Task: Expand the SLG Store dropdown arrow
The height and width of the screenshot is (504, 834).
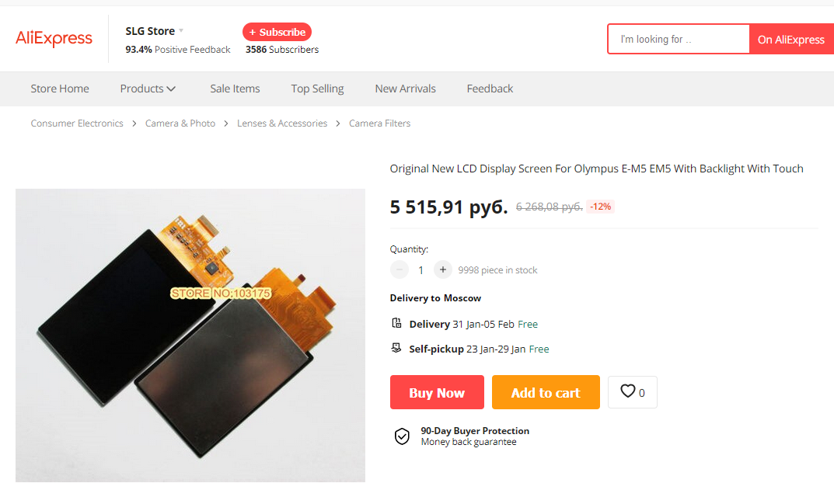Action: [x=181, y=31]
